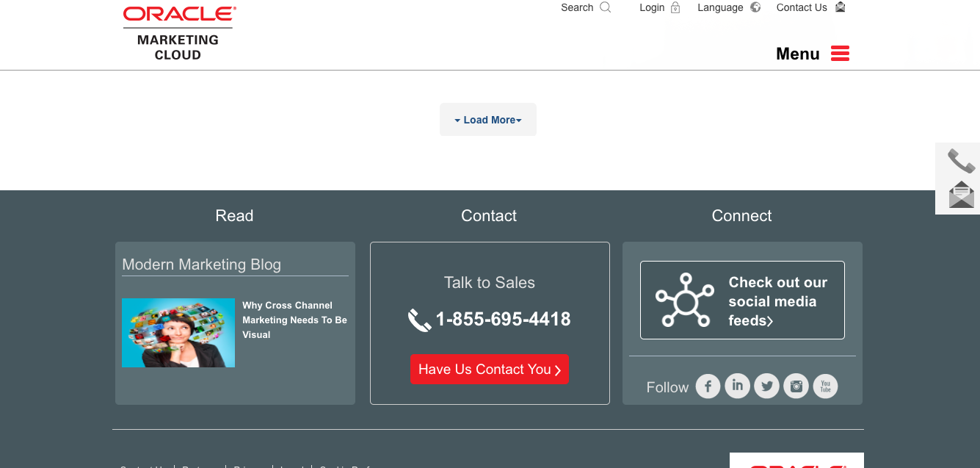Viewport: 980px width, 468px height.
Task: Click the blog post thumbnail image
Action: [178, 333]
